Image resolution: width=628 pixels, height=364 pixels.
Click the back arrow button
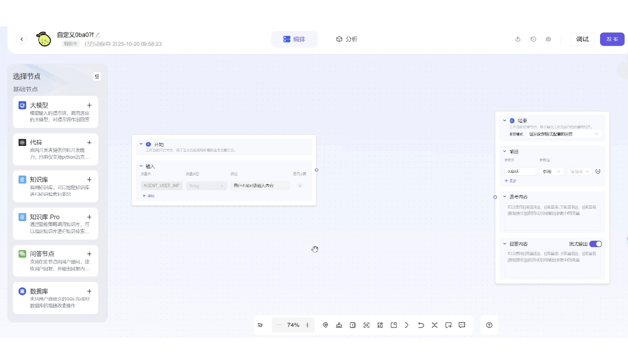(22, 39)
